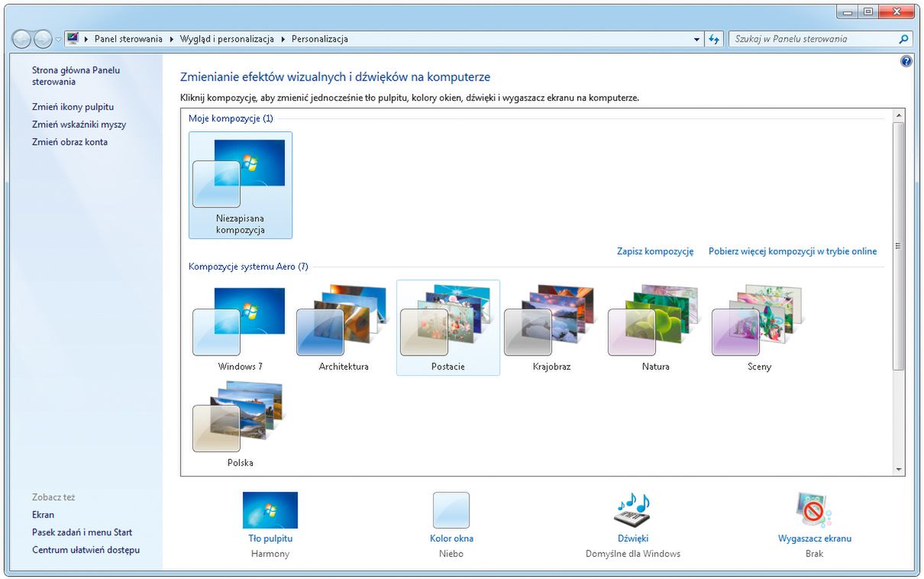Click the search magnifier icon
The height and width of the screenshot is (579, 924).
(904, 39)
